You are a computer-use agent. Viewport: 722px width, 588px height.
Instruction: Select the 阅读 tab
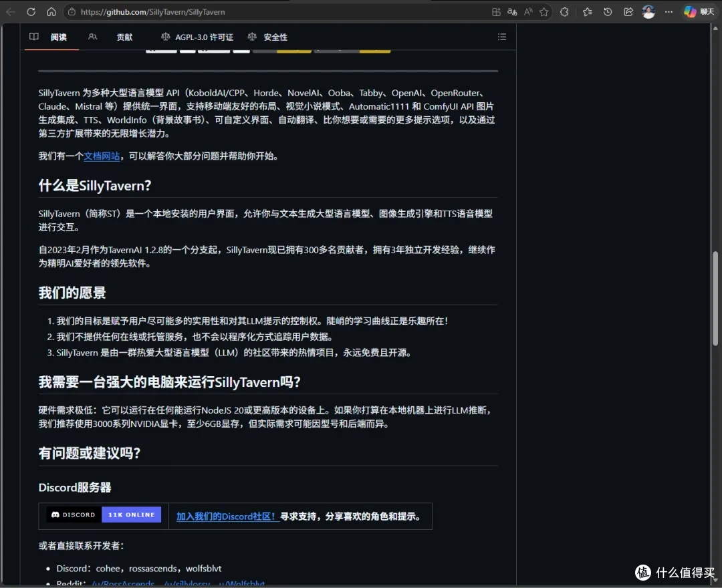pos(58,37)
